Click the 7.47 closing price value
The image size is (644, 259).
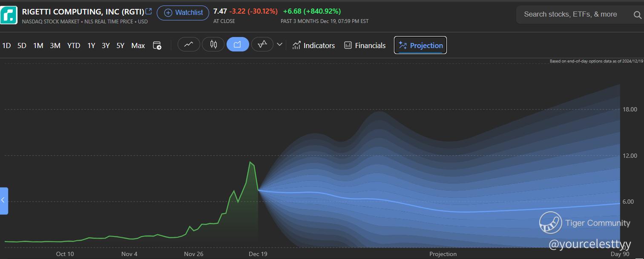(x=220, y=11)
